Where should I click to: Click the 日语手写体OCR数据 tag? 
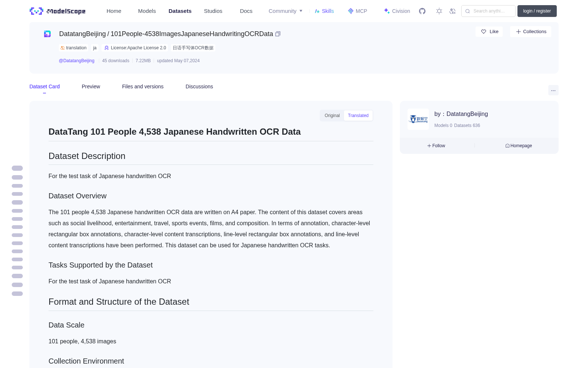[193, 48]
